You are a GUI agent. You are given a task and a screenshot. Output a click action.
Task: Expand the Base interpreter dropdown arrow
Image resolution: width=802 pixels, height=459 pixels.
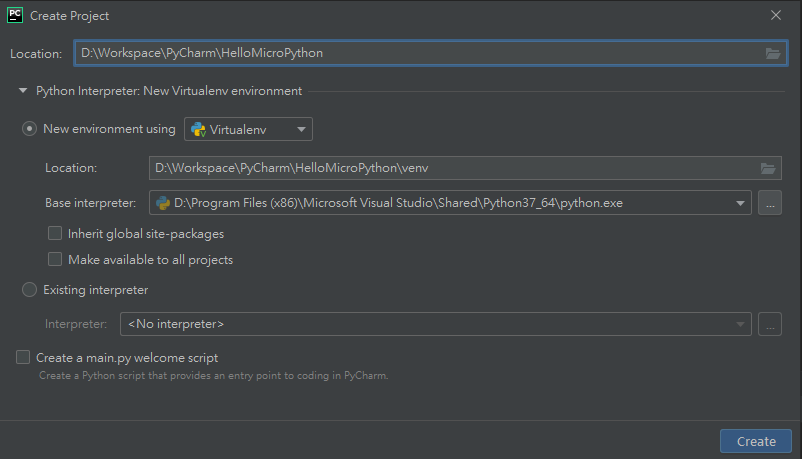click(x=740, y=203)
